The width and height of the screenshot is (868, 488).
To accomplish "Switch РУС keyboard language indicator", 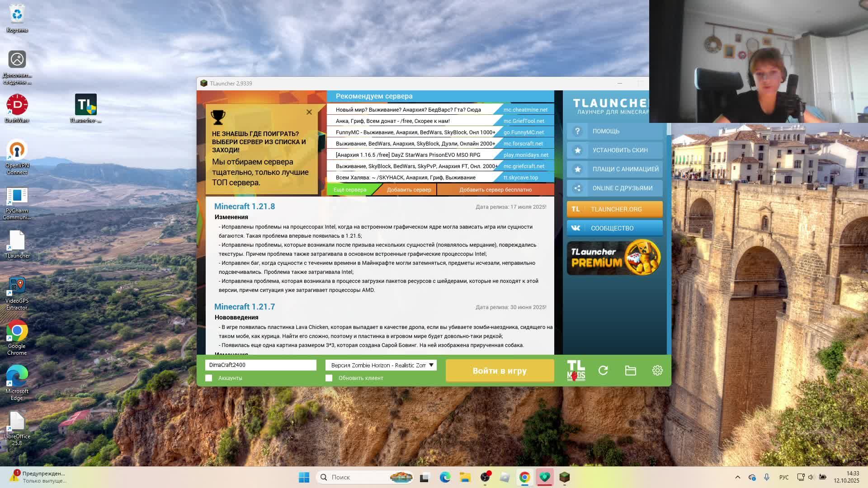I will pos(784,477).
